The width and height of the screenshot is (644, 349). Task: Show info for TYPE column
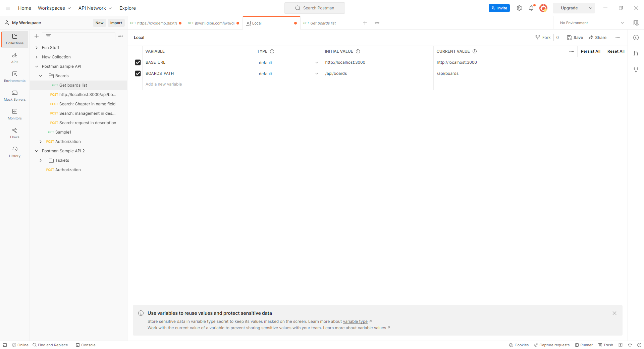pyautogui.click(x=272, y=51)
